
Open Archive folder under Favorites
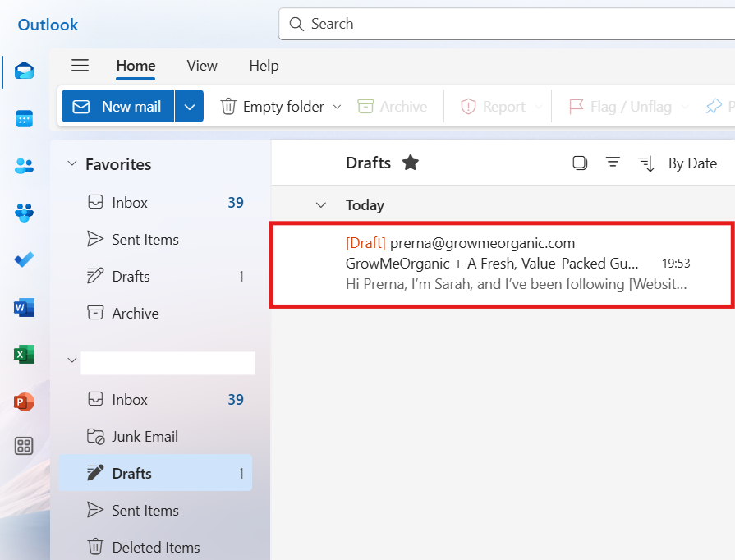pyautogui.click(x=155, y=313)
